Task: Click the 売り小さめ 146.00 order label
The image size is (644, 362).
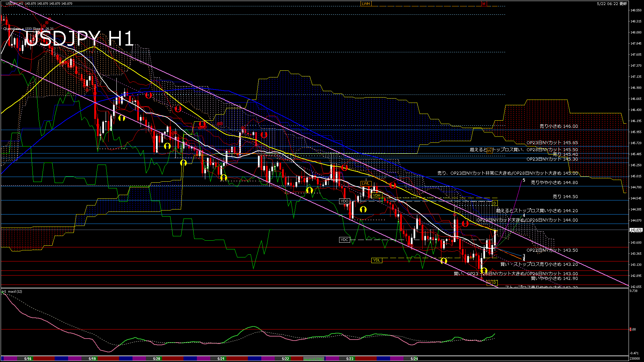Action: tap(558, 126)
